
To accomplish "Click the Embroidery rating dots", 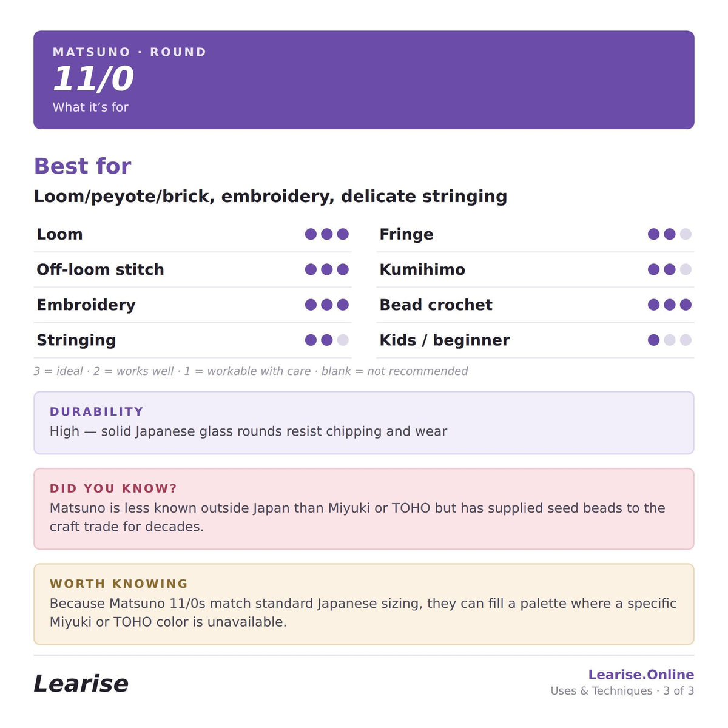I will pos(327,305).
